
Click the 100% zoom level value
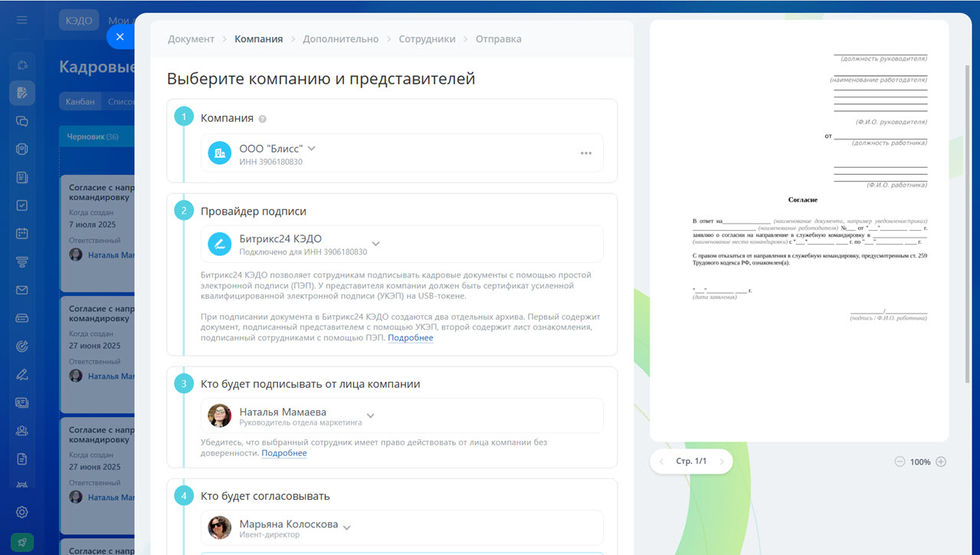click(920, 462)
